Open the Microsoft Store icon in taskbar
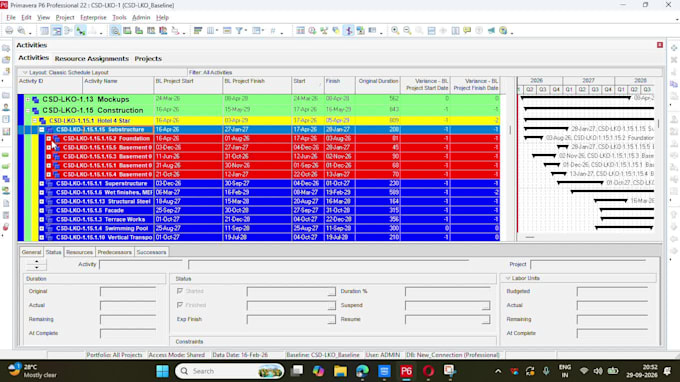 click(384, 371)
